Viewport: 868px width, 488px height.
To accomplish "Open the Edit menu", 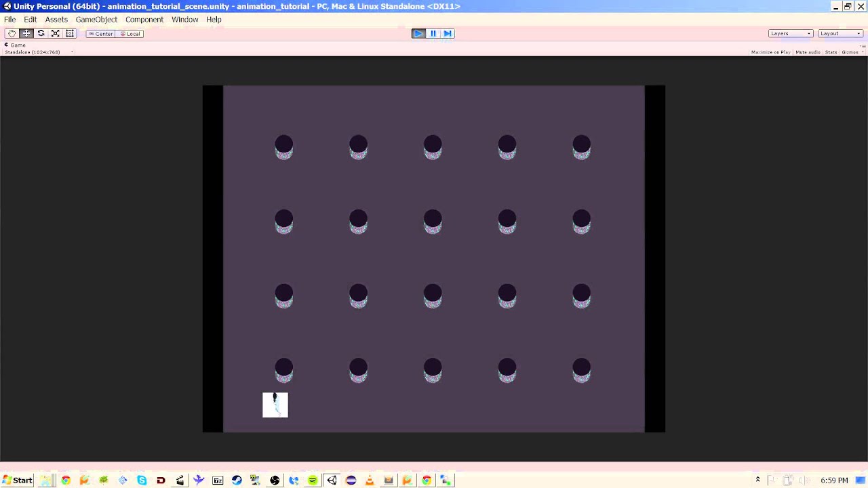I will (x=31, y=20).
